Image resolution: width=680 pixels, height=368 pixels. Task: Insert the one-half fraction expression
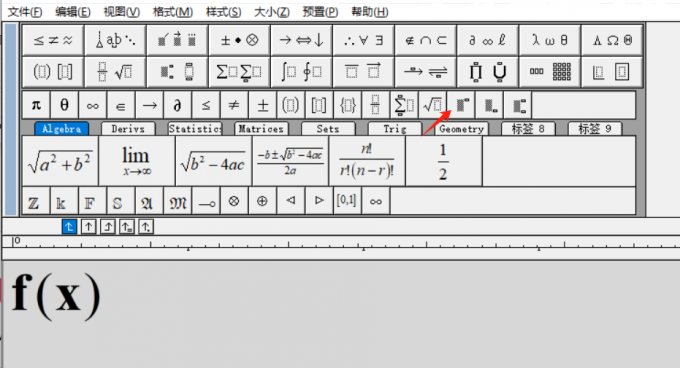click(x=444, y=161)
